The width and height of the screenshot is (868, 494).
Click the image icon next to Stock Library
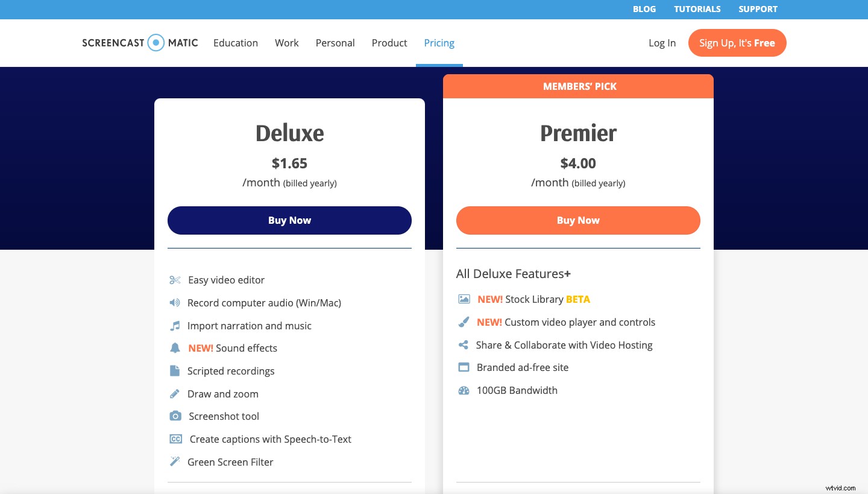464,299
